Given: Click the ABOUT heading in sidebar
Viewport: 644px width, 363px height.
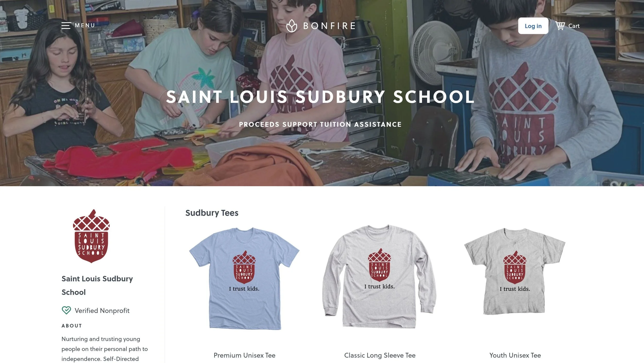Looking at the screenshot, I should (x=72, y=326).
